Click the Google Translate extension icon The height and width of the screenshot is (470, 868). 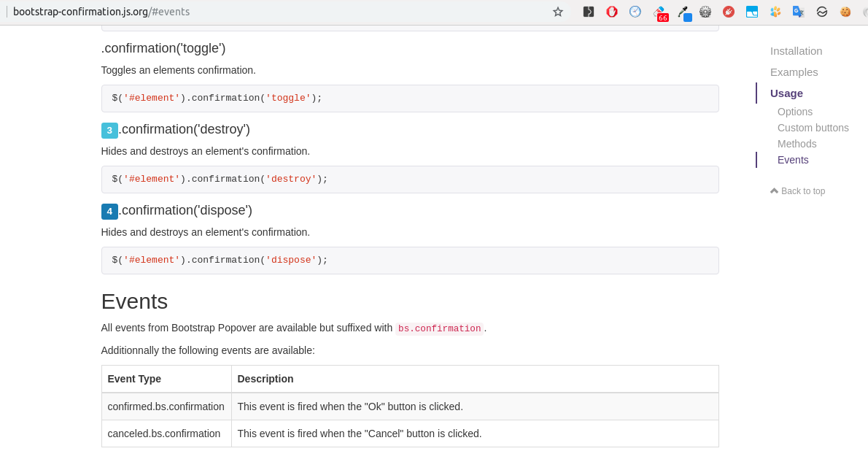[x=799, y=11]
